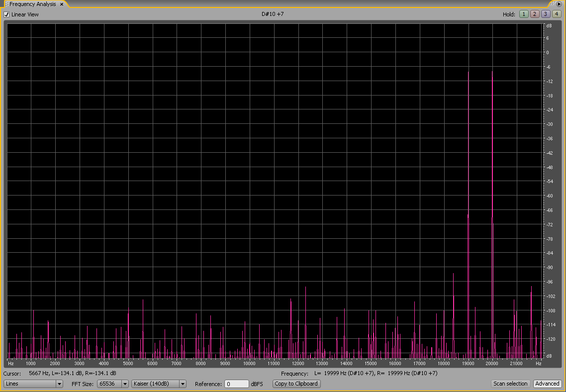This screenshot has height=392, width=566.
Task: Click the -60 label on dB scale
Action: (550, 196)
